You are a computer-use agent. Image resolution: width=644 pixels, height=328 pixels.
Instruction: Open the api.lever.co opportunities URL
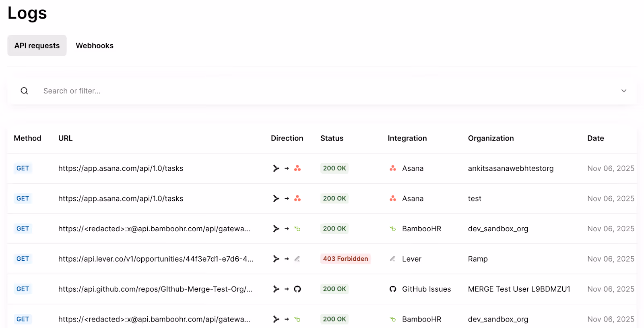(x=156, y=259)
